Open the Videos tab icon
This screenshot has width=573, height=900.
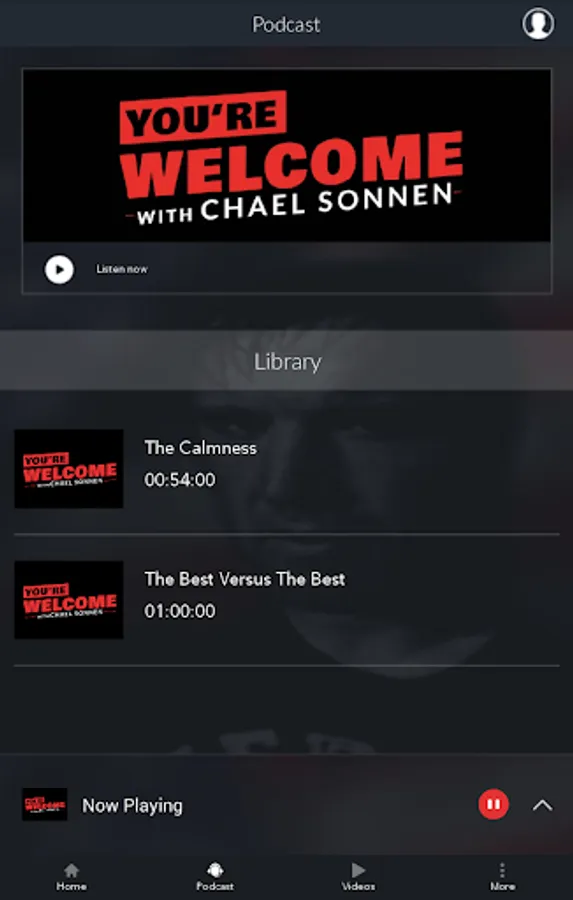pyautogui.click(x=358, y=870)
